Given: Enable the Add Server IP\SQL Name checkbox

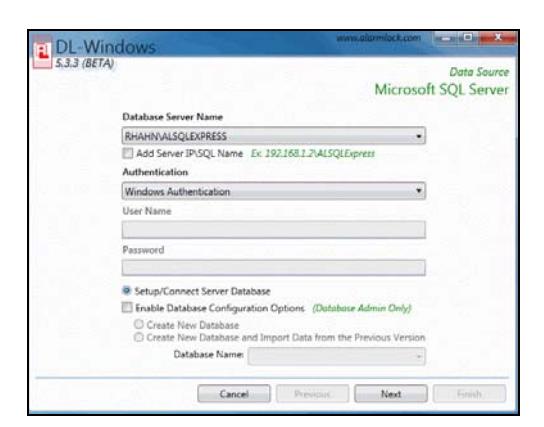Looking at the screenshot, I should pos(128,153).
